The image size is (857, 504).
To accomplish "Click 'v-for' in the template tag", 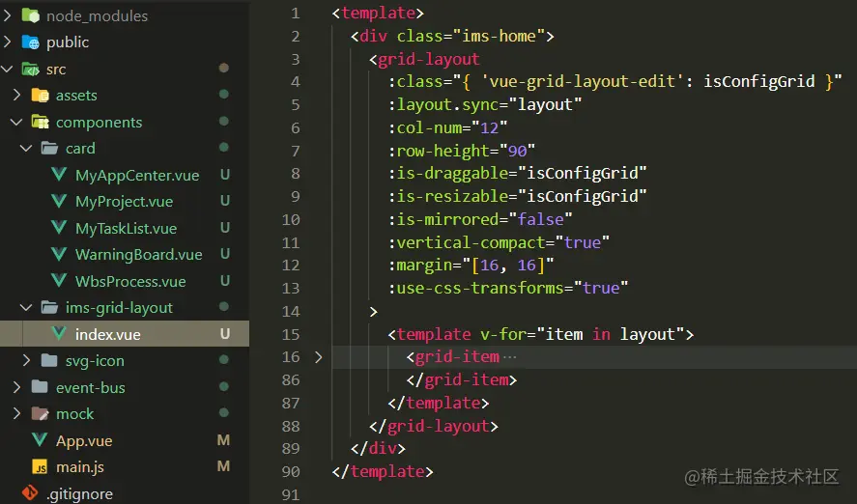I will (x=503, y=334).
